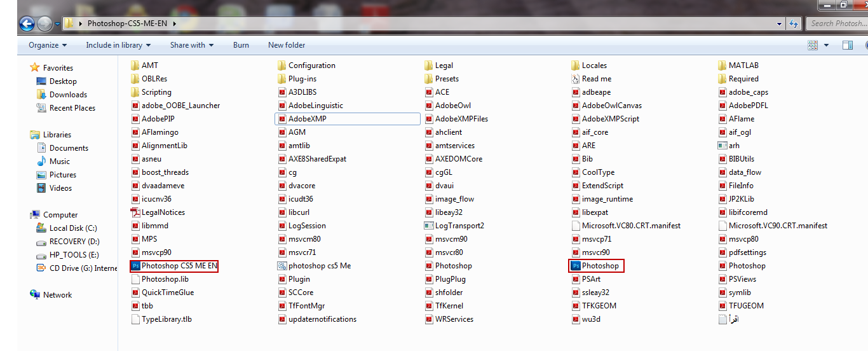Click the Photoshop-CS5-ME-EN breadcrumb in address bar
868x351 pixels.
pos(128,24)
